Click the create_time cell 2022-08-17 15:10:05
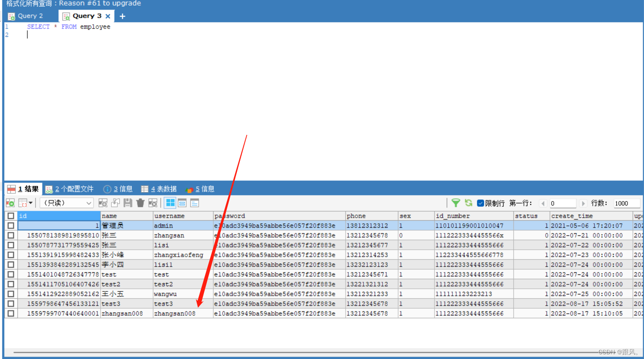This screenshot has height=359, width=644. (x=591, y=313)
